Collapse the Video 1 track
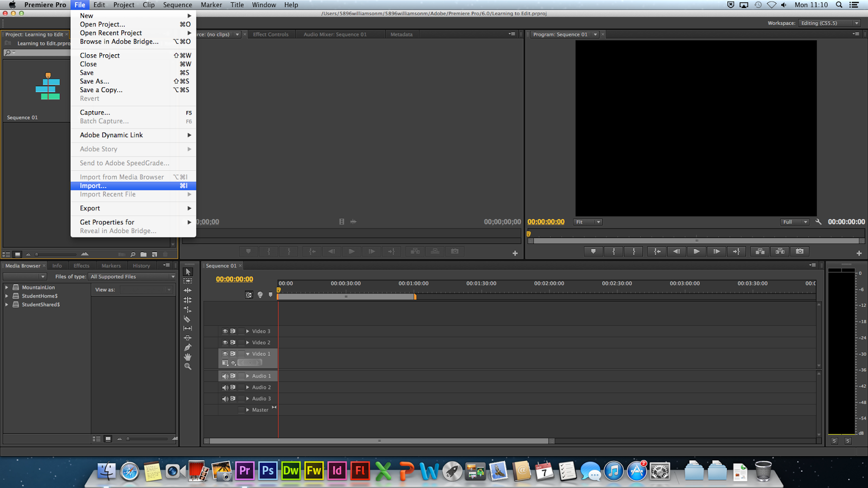This screenshot has height=488, width=868. [x=248, y=354]
